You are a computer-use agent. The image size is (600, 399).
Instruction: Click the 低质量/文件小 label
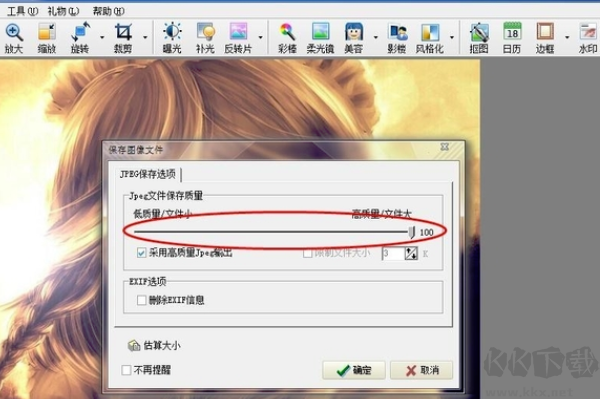tap(162, 213)
